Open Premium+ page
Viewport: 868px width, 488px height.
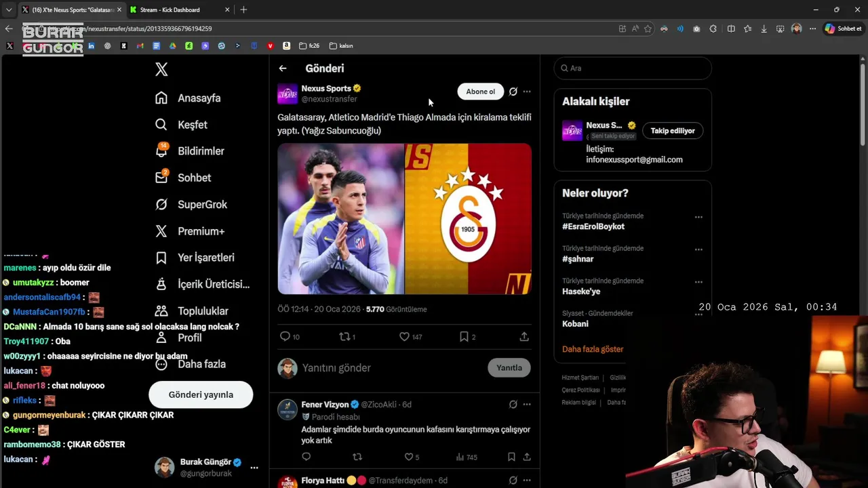click(189, 231)
